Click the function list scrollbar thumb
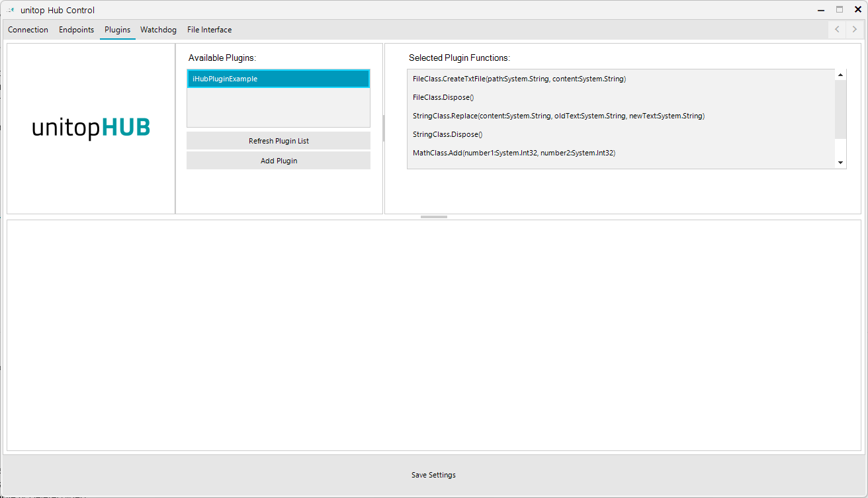 pos(841,109)
